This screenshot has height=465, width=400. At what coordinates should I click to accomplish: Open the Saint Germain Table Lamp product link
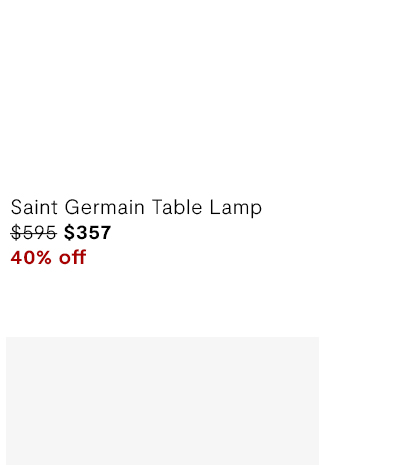[136, 207]
